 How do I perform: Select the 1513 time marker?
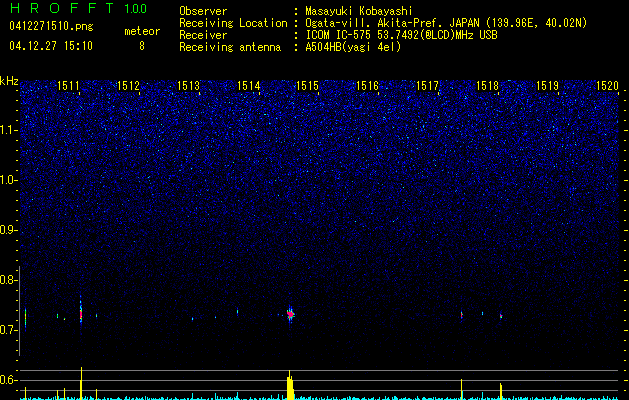tap(188, 87)
